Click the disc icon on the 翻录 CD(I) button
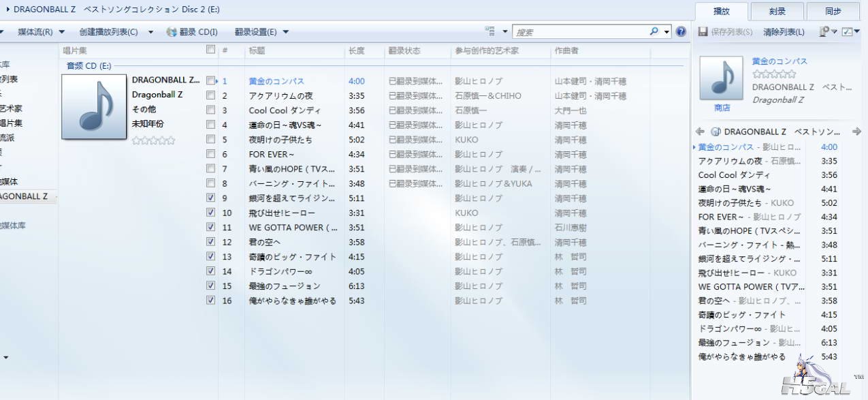The image size is (868, 400). [x=172, y=31]
